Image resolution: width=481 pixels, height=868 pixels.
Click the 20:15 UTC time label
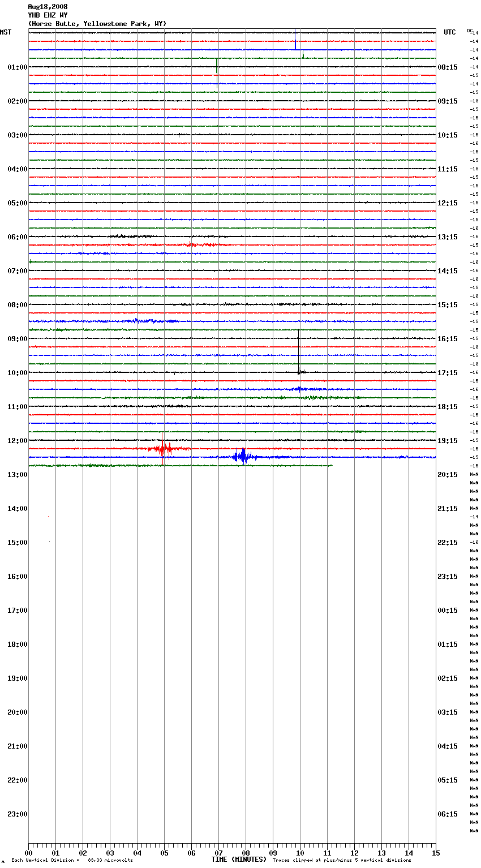pyautogui.click(x=448, y=475)
